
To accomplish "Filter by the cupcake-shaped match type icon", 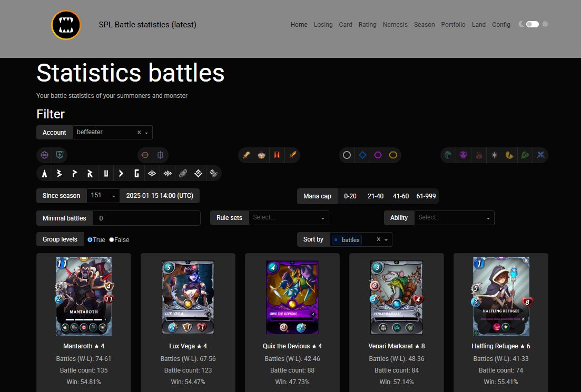I will click(x=262, y=155).
